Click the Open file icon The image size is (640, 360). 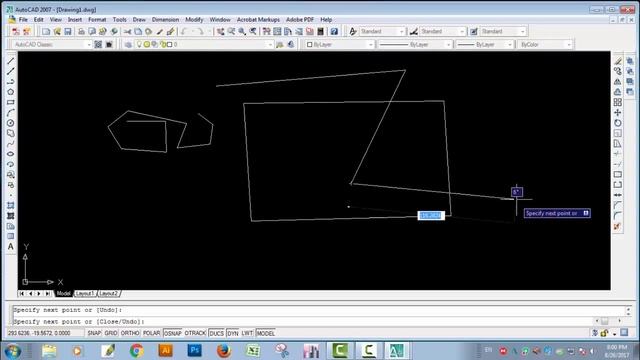pos(57,31)
